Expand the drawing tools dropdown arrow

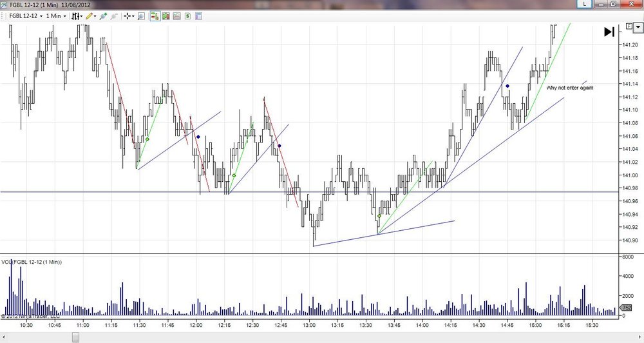click(x=95, y=16)
